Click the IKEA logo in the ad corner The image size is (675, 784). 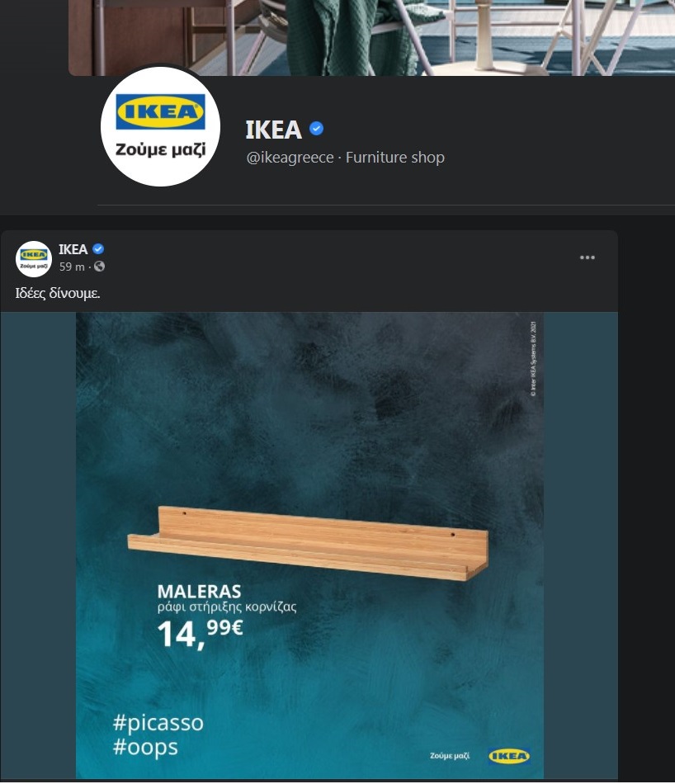tap(509, 756)
